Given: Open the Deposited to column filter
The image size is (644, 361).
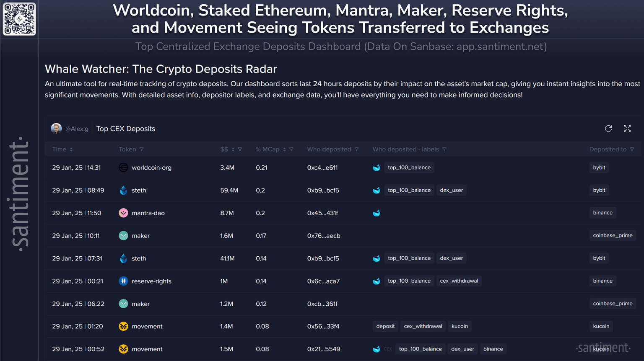Looking at the screenshot, I should [632, 150].
